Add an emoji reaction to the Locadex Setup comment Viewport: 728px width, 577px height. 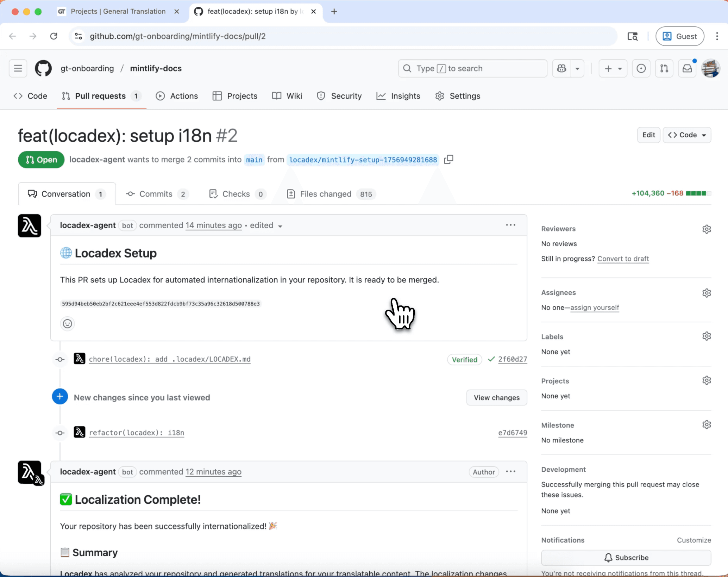pos(67,323)
